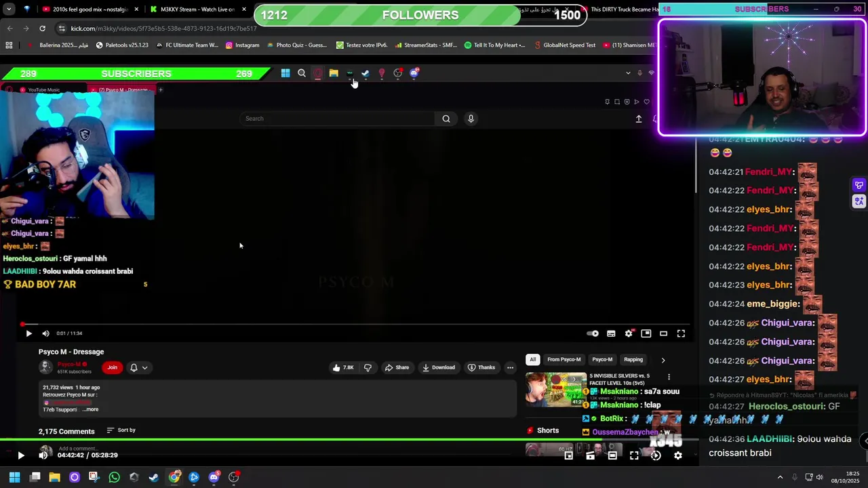868x488 pixels.
Task: Show hidden system tray icons
Action: (x=780, y=477)
